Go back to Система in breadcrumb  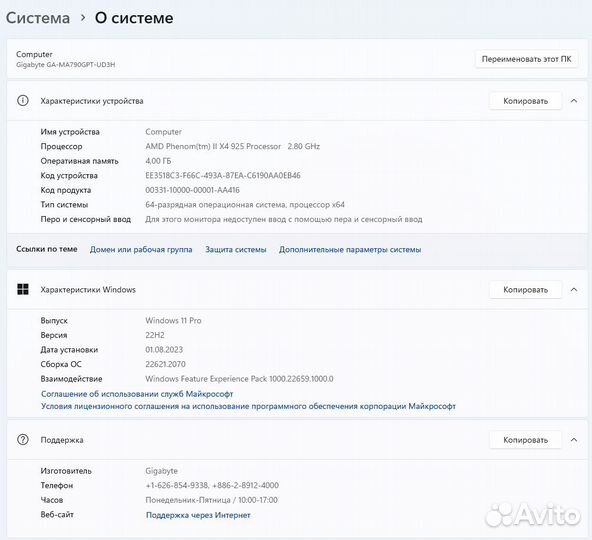38,18
